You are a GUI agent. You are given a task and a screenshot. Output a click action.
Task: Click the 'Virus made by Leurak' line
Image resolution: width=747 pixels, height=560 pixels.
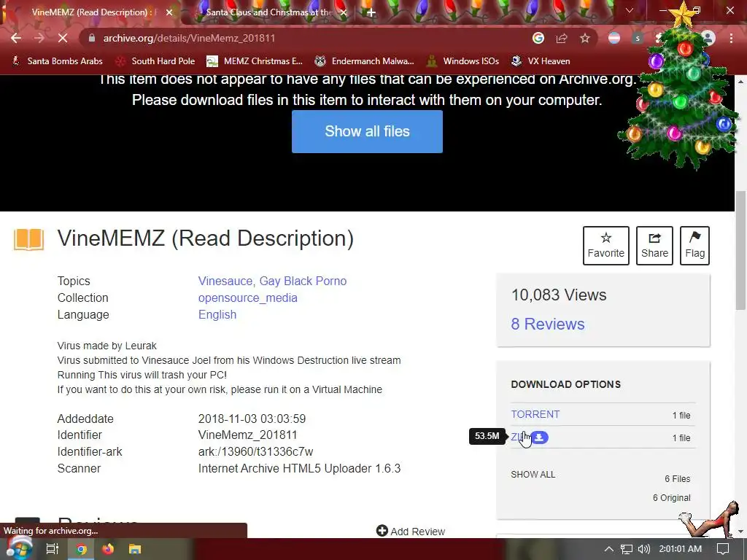pos(107,346)
